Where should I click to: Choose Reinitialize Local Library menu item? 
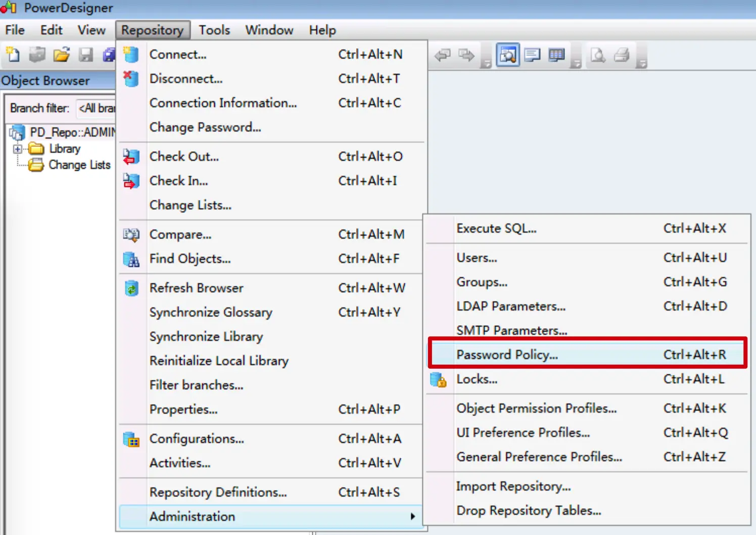(271, 361)
